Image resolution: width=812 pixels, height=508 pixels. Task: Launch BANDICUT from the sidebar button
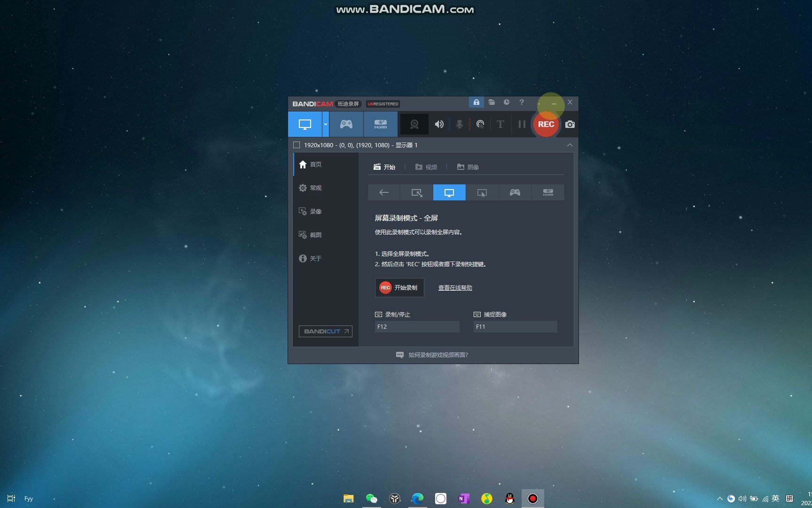(x=325, y=331)
